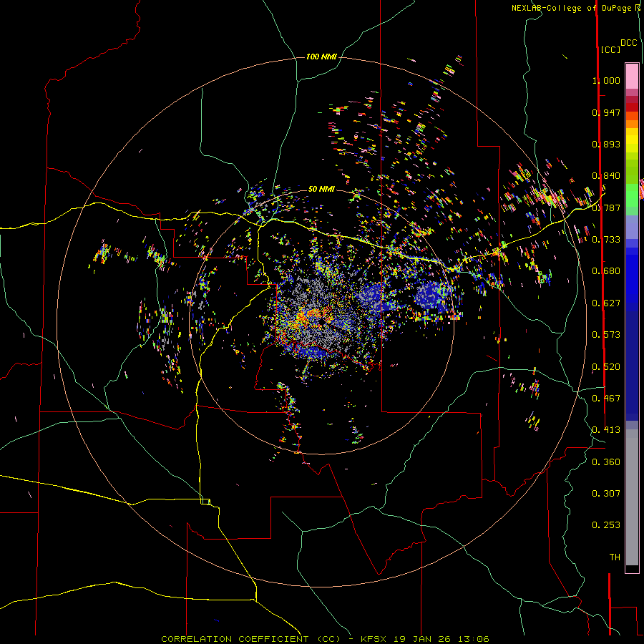Click the 0.893 color scale value
This screenshot has width=644, height=644.
[606, 144]
